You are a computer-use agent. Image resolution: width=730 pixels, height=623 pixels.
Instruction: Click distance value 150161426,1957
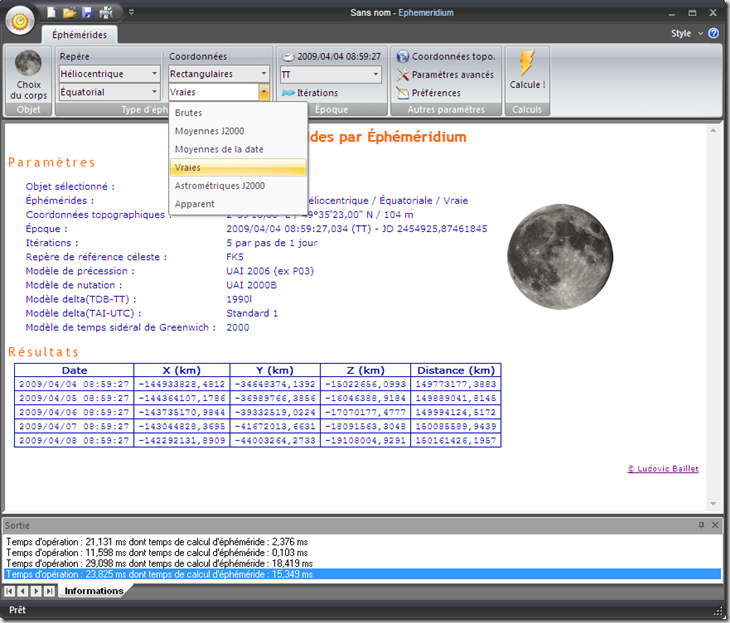[x=456, y=440]
